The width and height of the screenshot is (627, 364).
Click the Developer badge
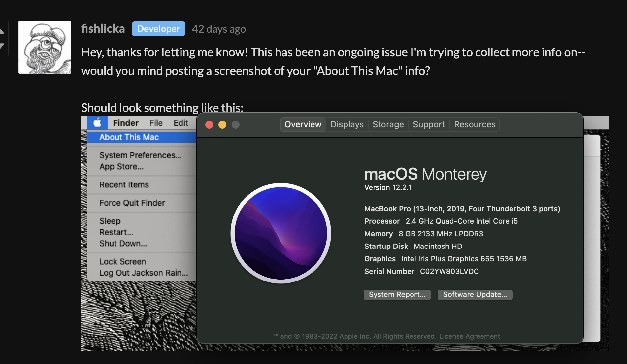159,29
